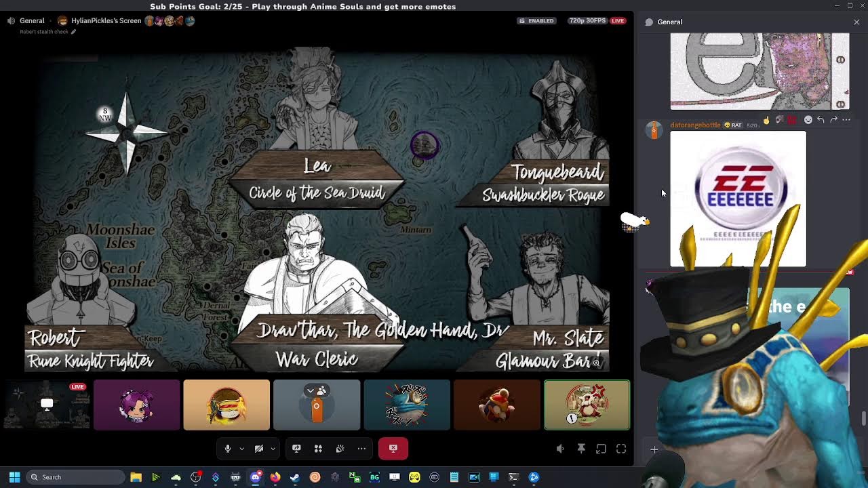The height and width of the screenshot is (488, 868).
Task: Open more message actions ellipsis
Action: pos(846,120)
